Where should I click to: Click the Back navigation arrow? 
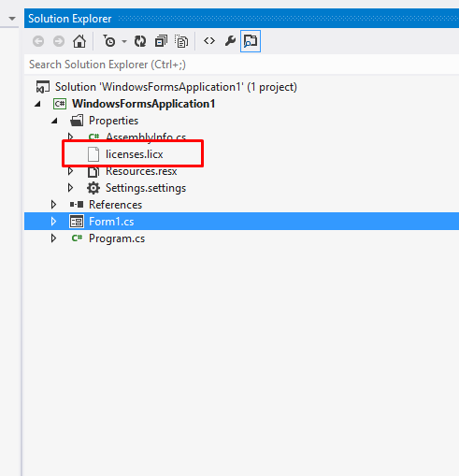[38, 41]
